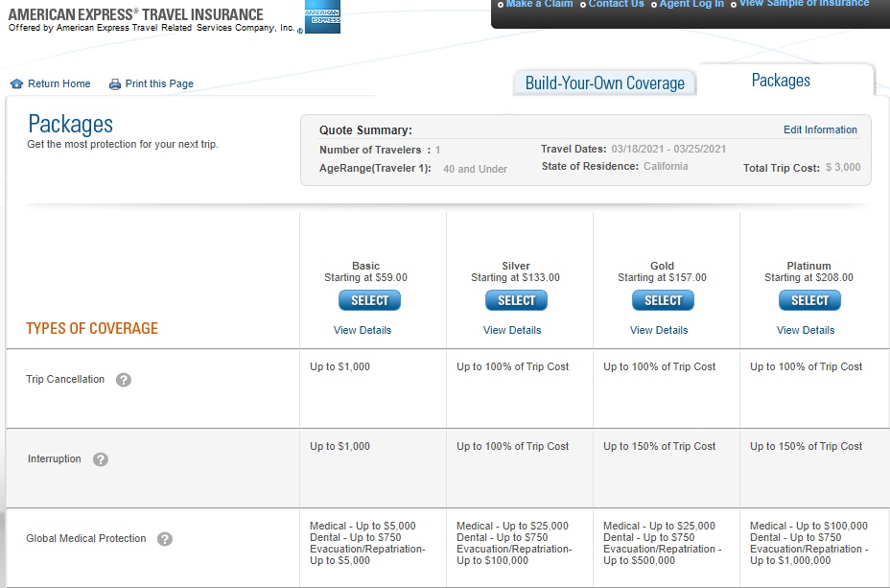The height and width of the screenshot is (588, 890).
Task: Select the Packages tab
Action: pyautogui.click(x=781, y=80)
